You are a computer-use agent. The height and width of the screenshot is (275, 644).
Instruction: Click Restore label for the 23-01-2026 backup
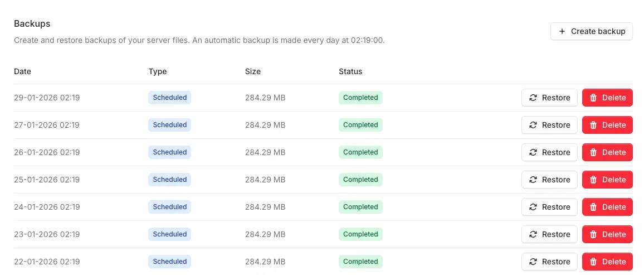556,234
